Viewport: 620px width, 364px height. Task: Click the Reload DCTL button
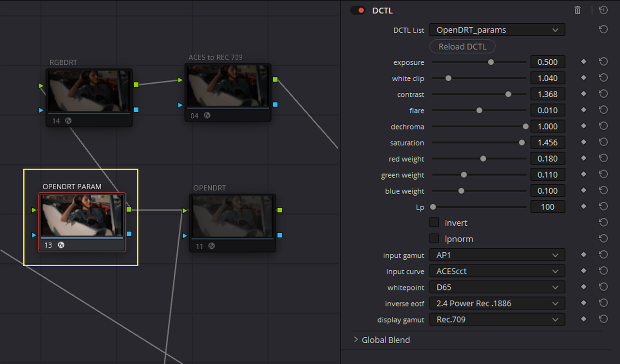[463, 46]
